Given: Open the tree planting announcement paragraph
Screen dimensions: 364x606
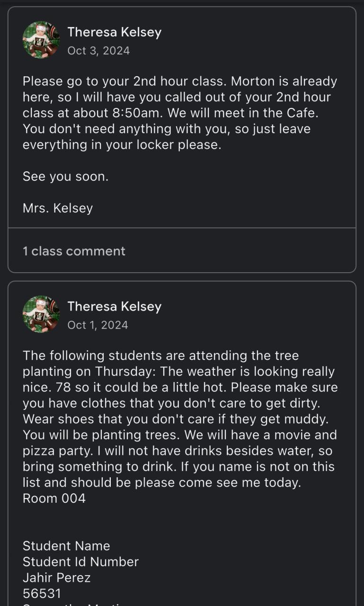Looking at the screenshot, I should [x=180, y=419].
